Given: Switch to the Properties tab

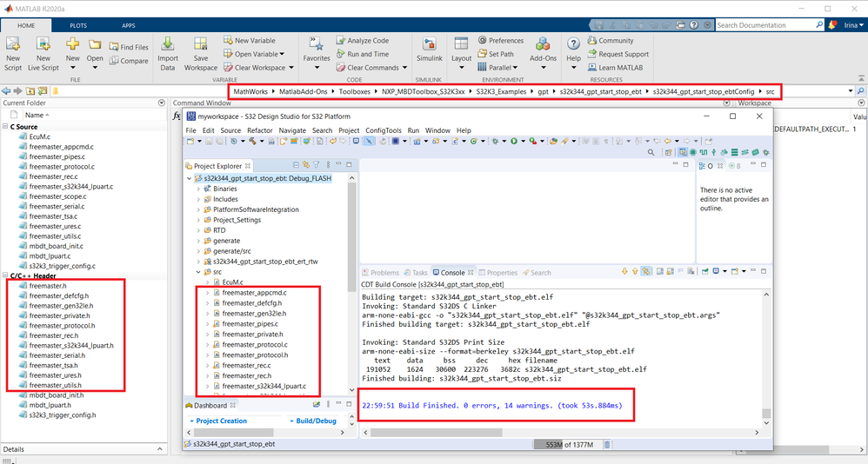Looking at the screenshot, I should pyautogui.click(x=497, y=273).
